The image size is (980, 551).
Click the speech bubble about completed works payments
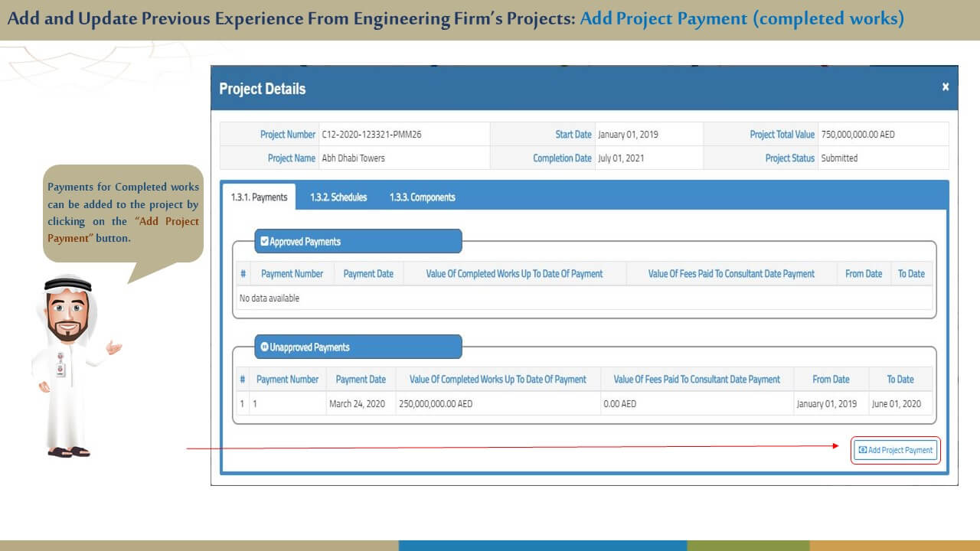(122, 213)
